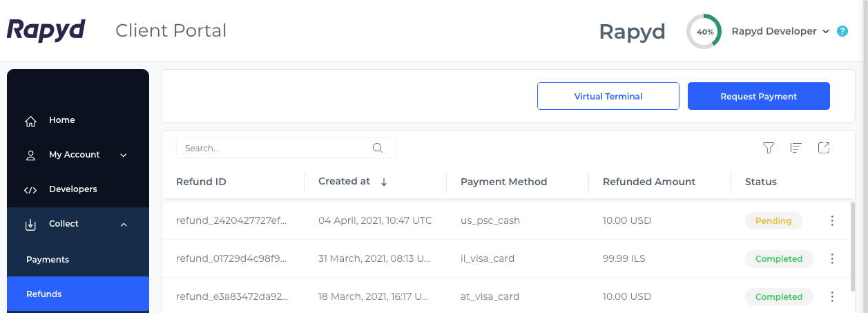Click the Rapyd logo
This screenshot has width=868, height=313.
point(46,30)
